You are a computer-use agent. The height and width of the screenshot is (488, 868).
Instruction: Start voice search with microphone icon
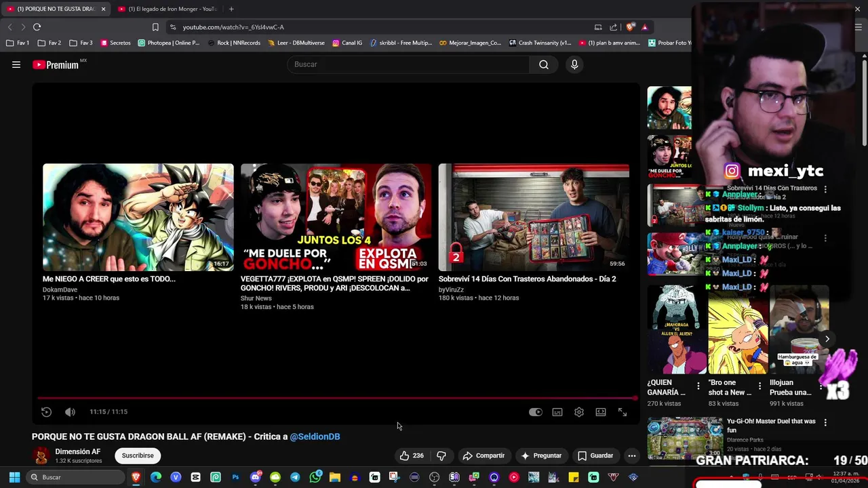coord(574,64)
